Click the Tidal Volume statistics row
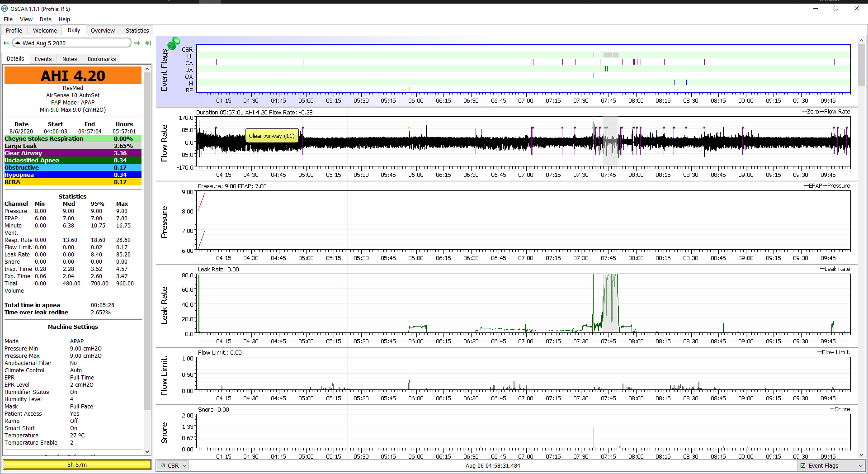Screen dimensions: 868x474 tap(73, 287)
